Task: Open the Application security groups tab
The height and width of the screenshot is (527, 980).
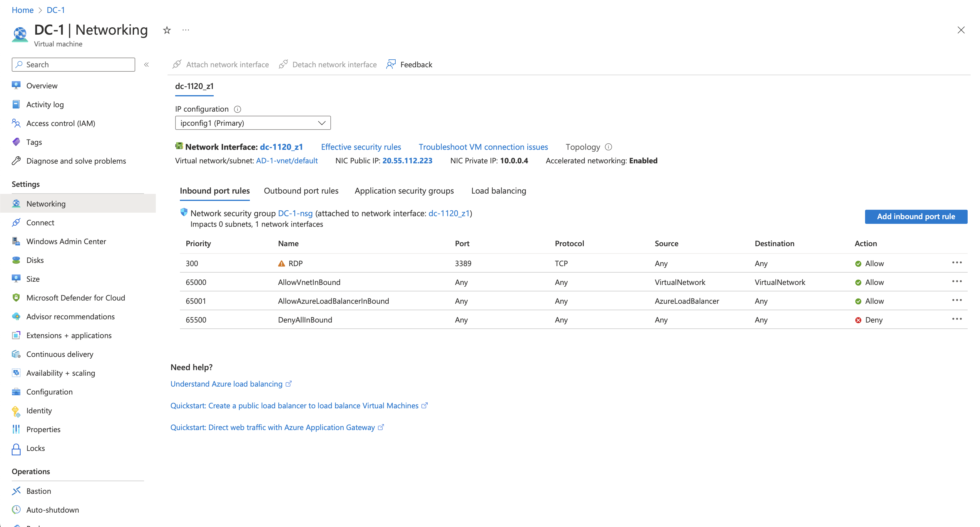Action: 404,190
